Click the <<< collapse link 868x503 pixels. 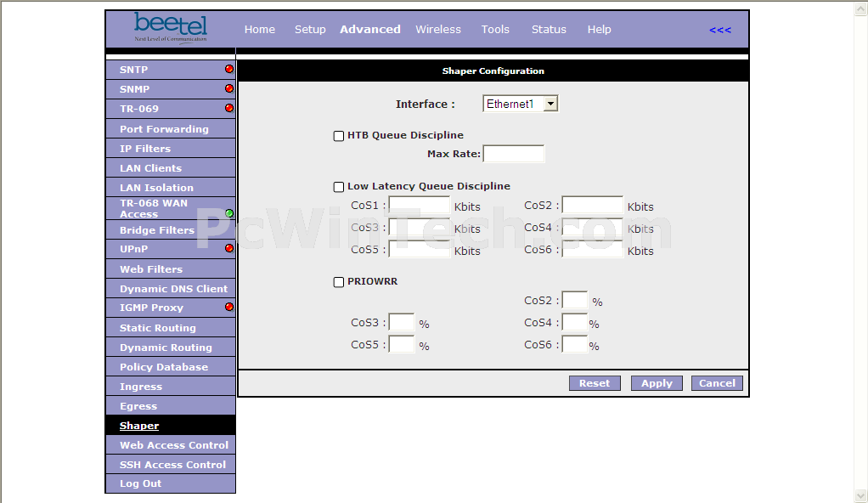click(720, 30)
